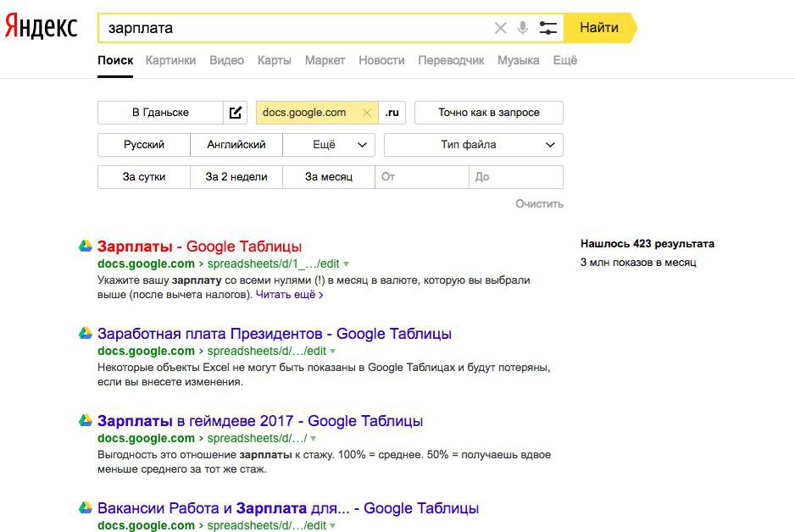Open the Маркет tab
This screenshot has height=532, width=795.
[x=325, y=60]
